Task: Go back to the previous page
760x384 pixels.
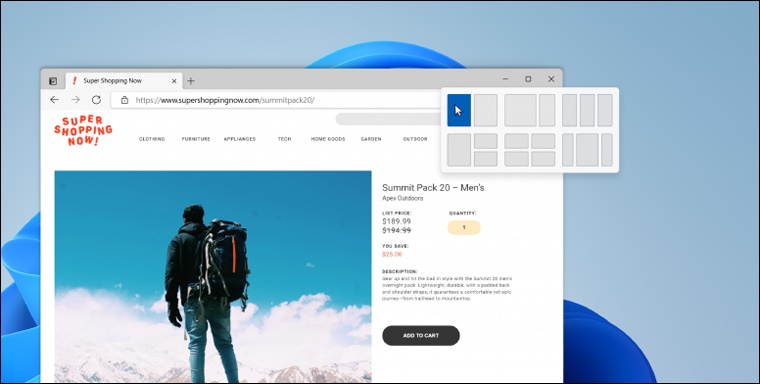Action: (54, 100)
